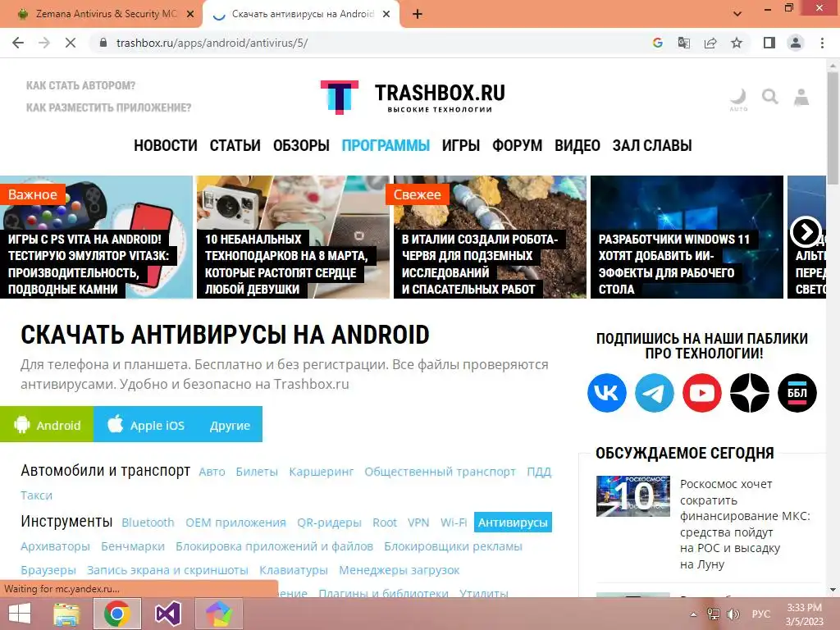840x630 pixels.
Task: Click the Trashbox.ru logo
Action: point(413,98)
